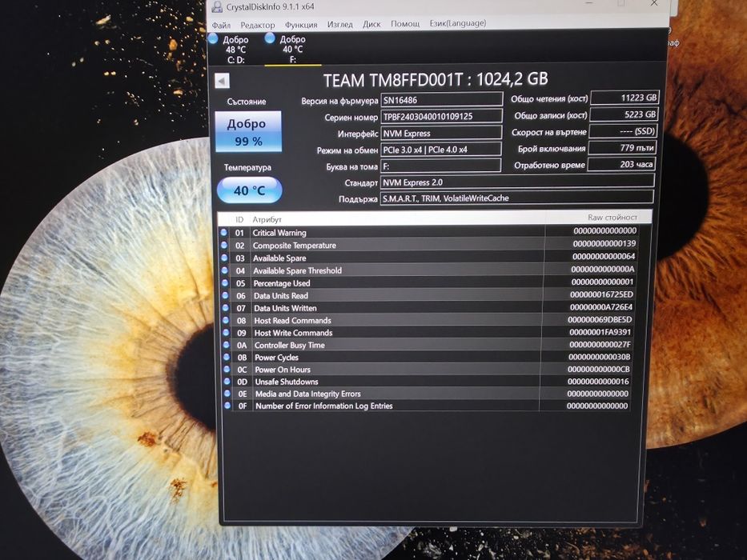Click the Атрибут column header

(267, 219)
